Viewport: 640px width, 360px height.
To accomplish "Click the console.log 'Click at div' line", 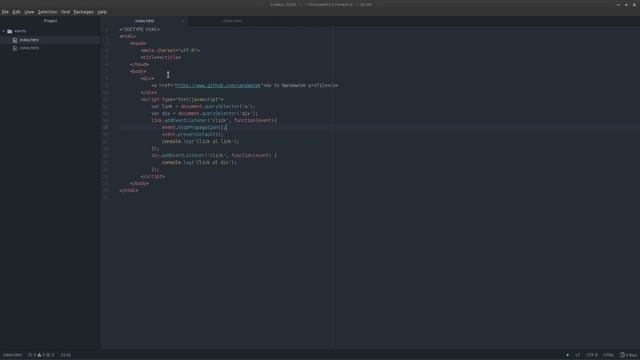I will tap(199, 162).
